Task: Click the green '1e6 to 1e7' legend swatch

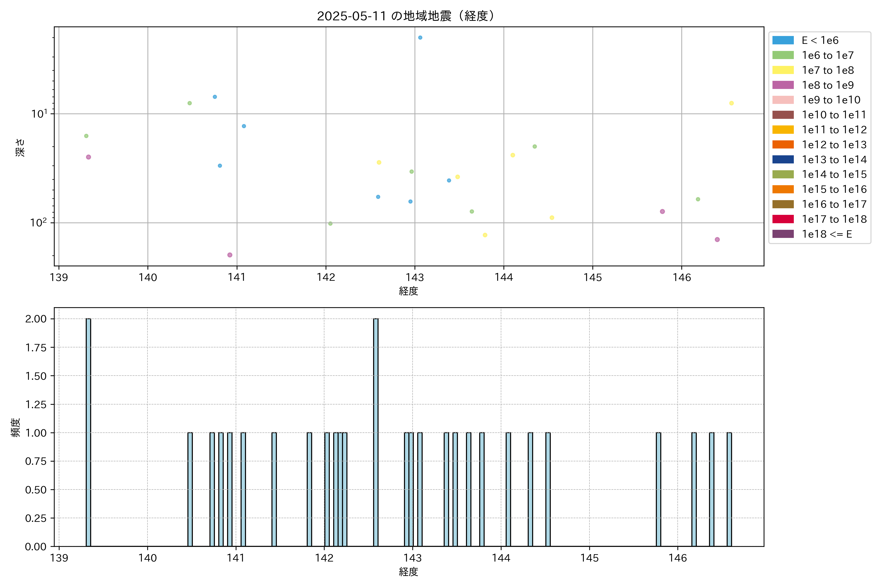Action: (783, 56)
